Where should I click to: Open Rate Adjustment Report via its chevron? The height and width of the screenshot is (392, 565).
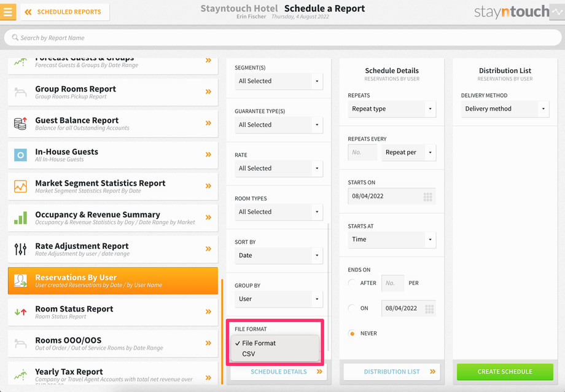[x=208, y=248]
